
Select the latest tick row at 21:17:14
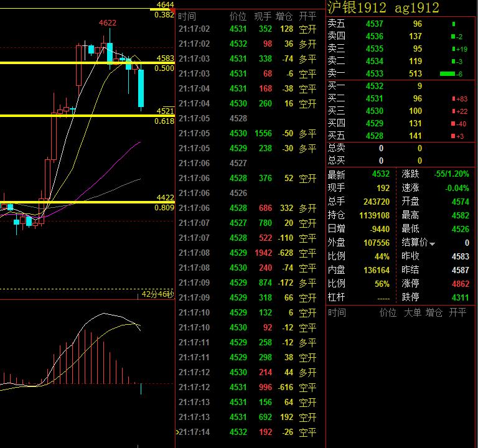pos(247,432)
